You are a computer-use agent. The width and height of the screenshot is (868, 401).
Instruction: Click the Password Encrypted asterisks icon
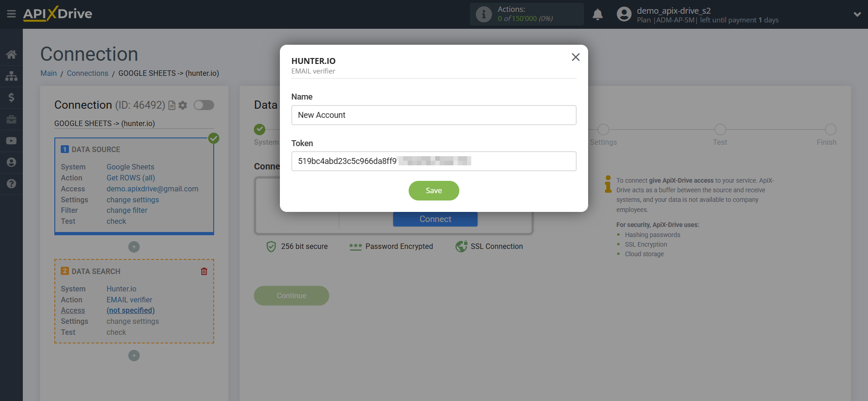[x=355, y=247]
